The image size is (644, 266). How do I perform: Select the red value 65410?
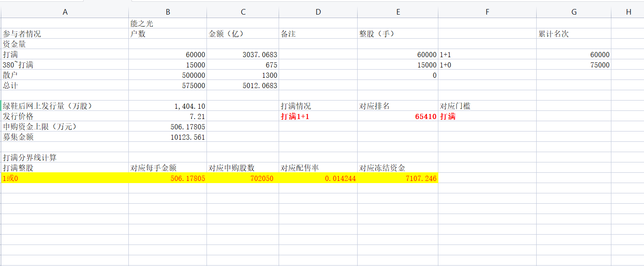click(398, 116)
